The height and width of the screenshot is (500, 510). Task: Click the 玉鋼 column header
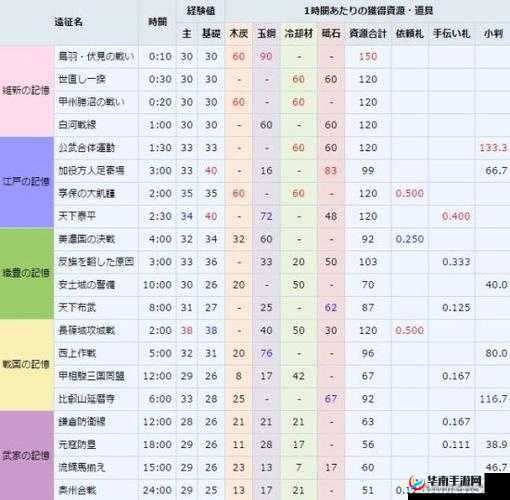coord(266,34)
